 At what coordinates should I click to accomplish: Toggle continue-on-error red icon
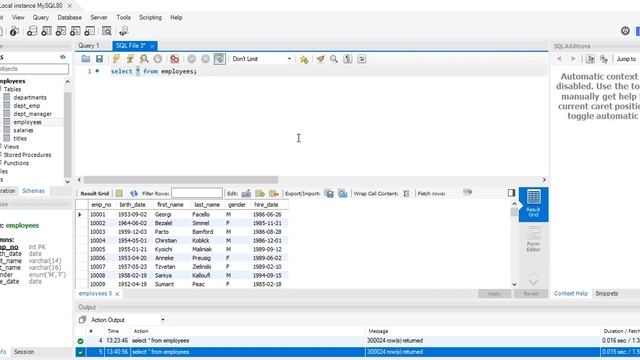point(175,59)
